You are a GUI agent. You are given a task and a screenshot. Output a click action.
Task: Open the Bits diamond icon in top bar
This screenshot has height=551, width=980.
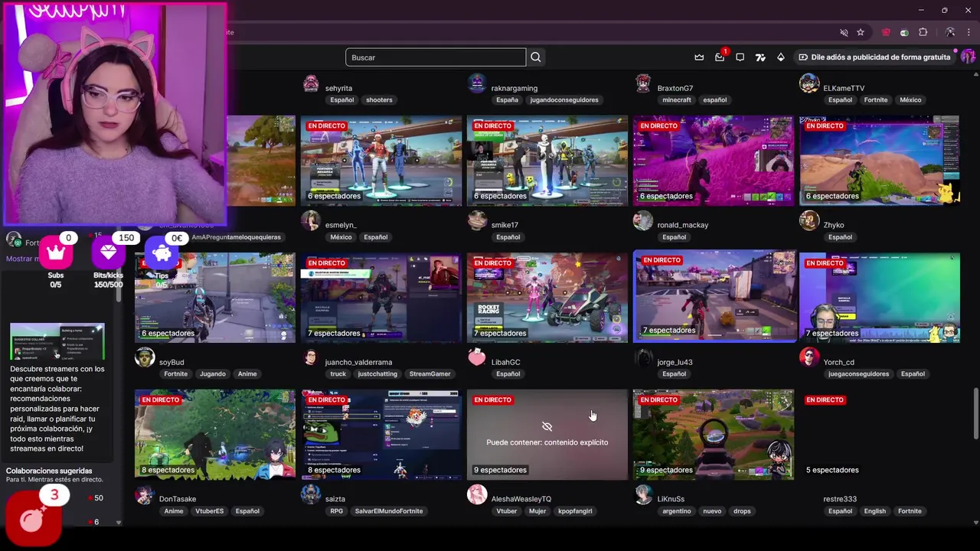click(781, 57)
